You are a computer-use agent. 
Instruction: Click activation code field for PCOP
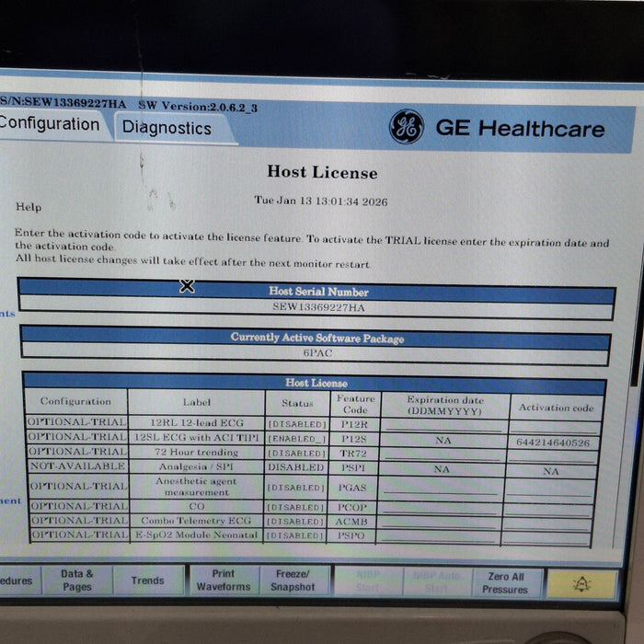(x=548, y=510)
